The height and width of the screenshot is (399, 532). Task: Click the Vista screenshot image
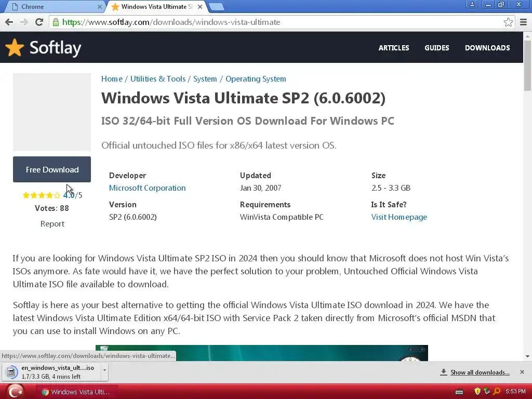click(262, 353)
